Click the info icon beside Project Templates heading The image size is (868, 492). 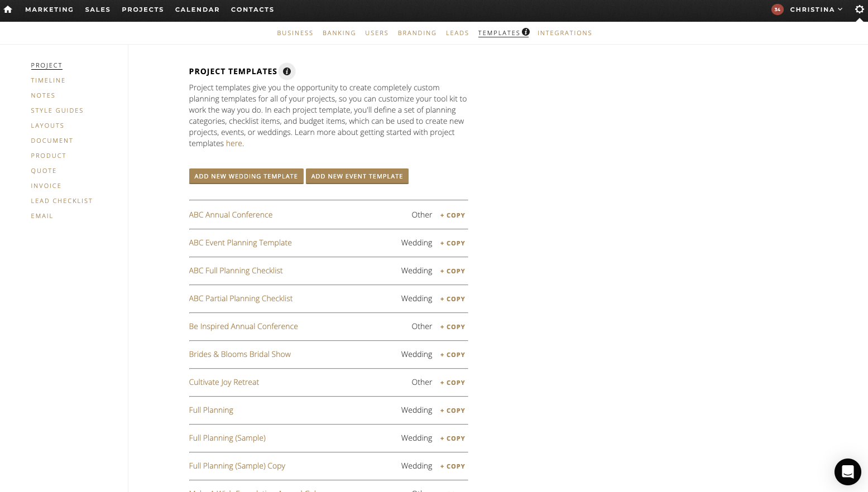pyautogui.click(x=287, y=71)
